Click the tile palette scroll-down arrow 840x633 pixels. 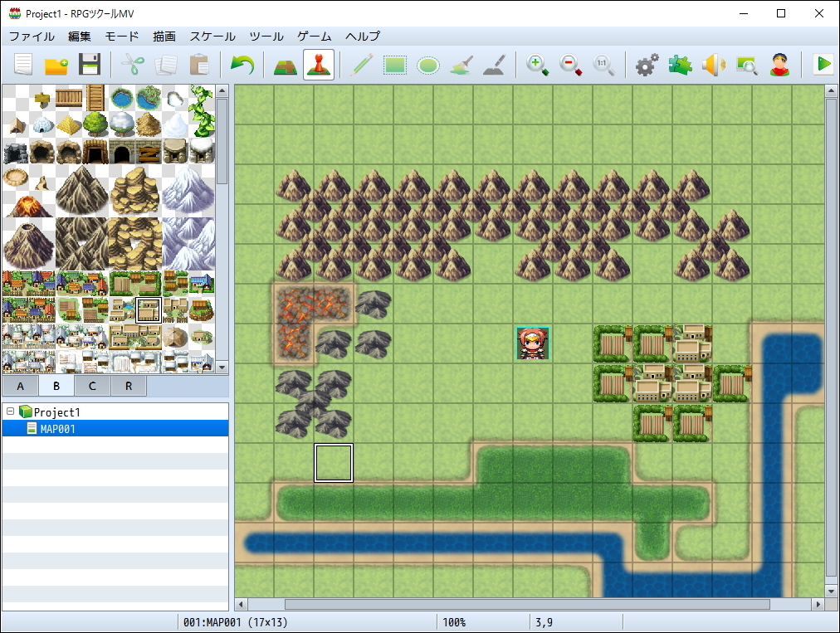[222, 368]
